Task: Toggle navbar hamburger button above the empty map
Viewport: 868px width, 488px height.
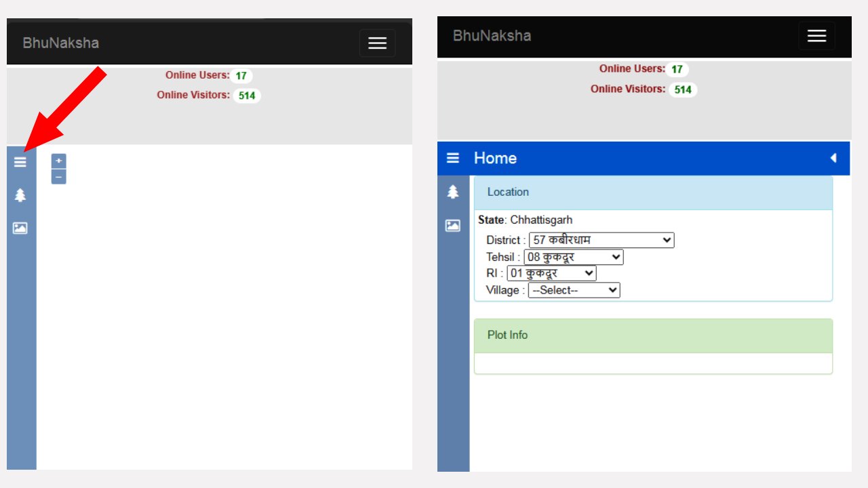Action: point(377,43)
